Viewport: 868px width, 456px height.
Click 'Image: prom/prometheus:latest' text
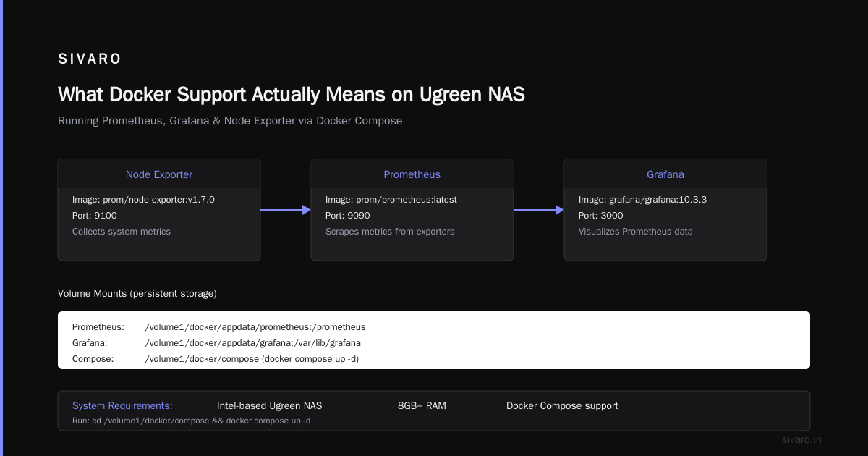(x=391, y=200)
